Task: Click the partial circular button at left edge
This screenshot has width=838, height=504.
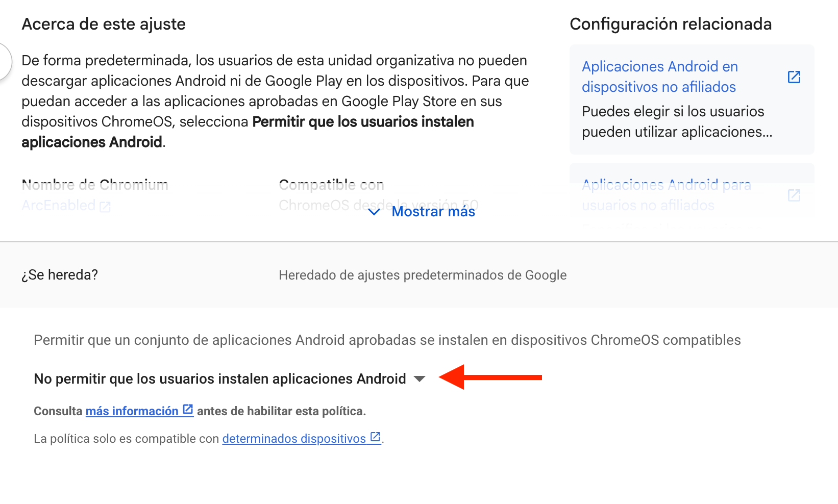Action: tap(4, 62)
